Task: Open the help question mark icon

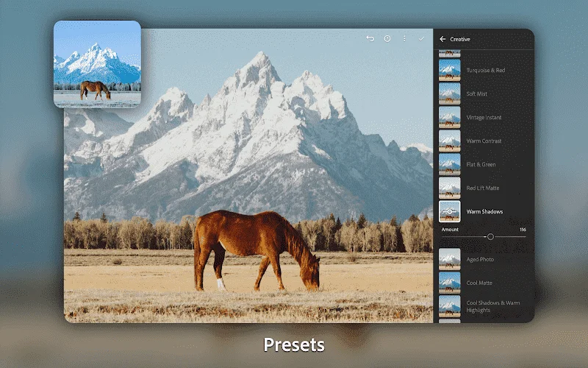Action: 387,39
